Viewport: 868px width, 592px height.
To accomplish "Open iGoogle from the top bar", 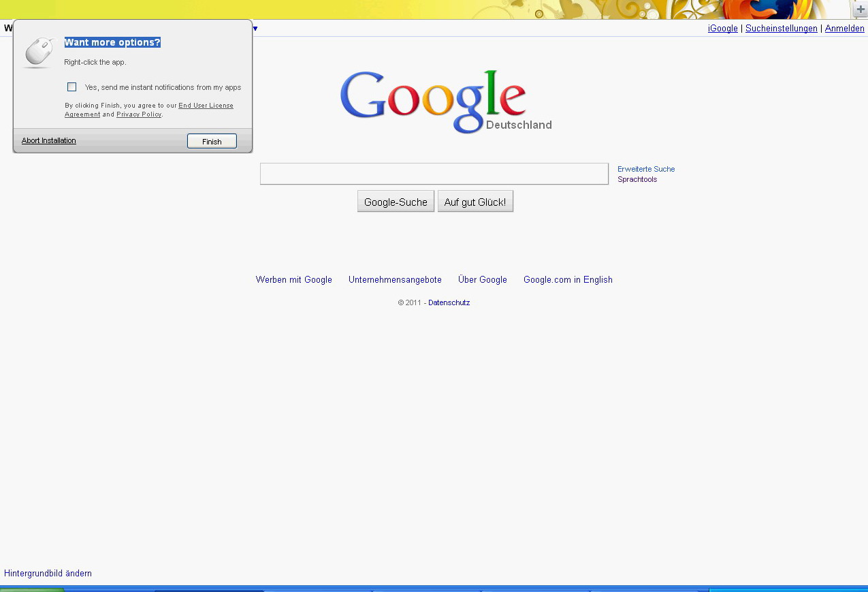I will pos(723,29).
